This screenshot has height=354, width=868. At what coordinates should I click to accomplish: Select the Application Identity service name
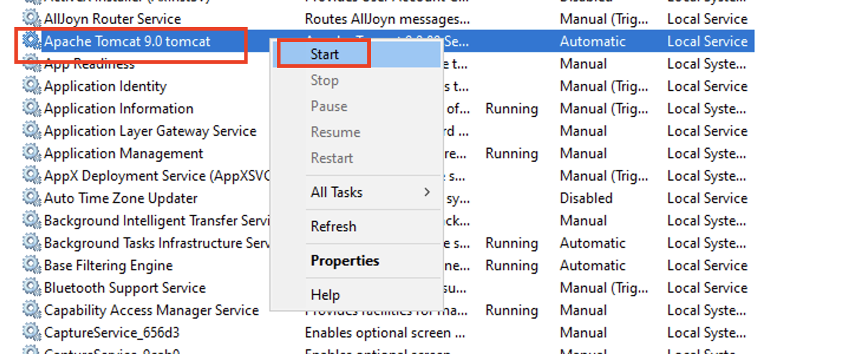click(105, 86)
